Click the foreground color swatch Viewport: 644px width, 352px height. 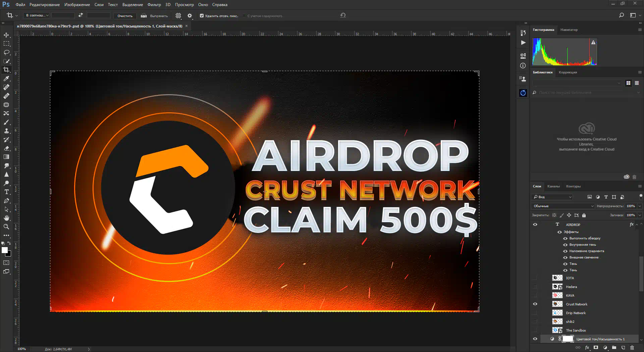click(x=5, y=250)
